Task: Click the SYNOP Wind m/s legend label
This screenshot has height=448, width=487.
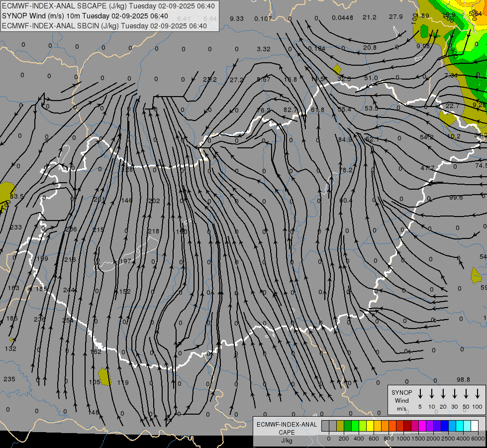Action: coord(401,400)
